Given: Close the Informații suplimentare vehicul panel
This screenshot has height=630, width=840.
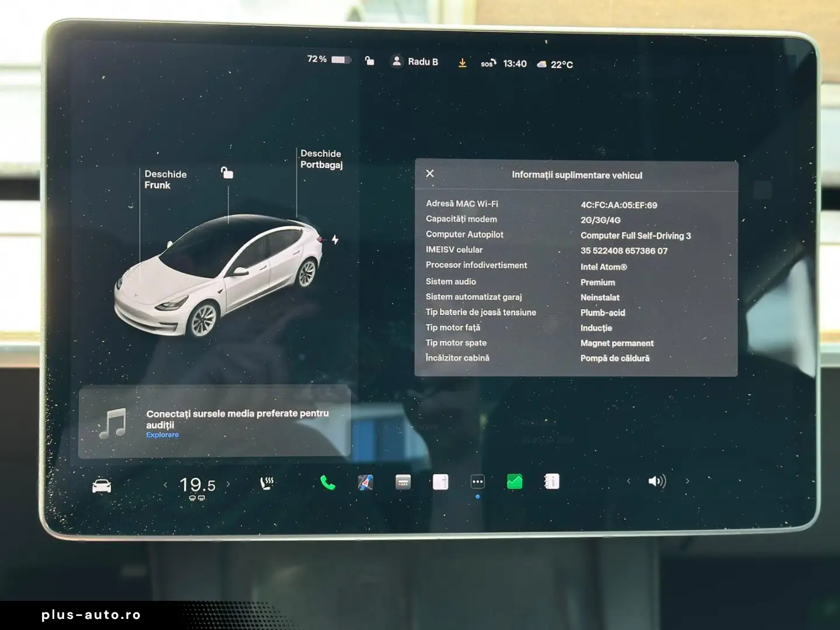Looking at the screenshot, I should [430, 173].
